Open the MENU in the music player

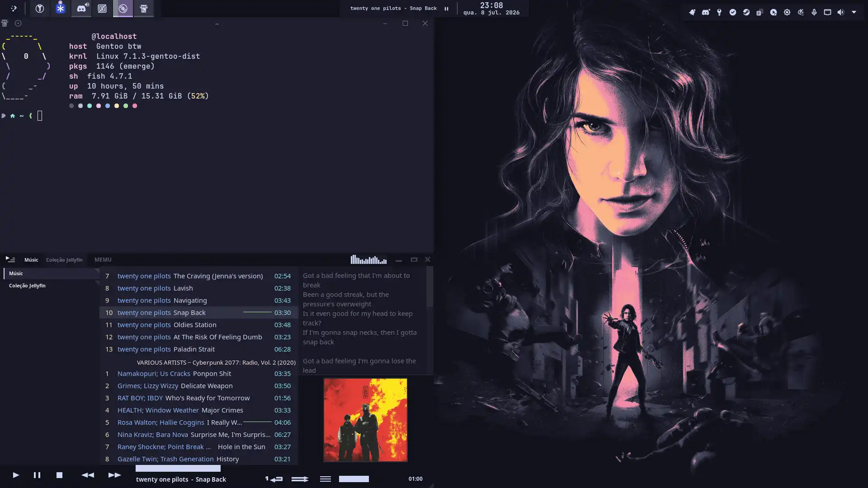(x=103, y=260)
